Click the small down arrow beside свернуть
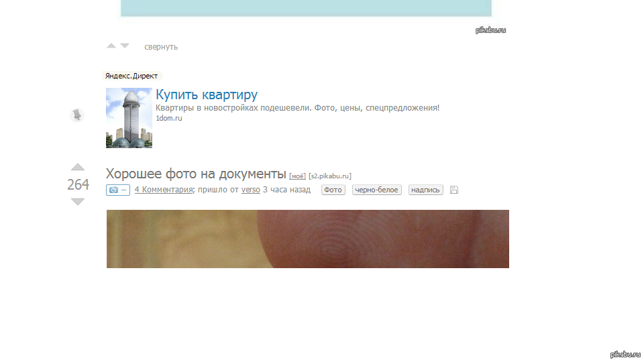 [x=125, y=46]
